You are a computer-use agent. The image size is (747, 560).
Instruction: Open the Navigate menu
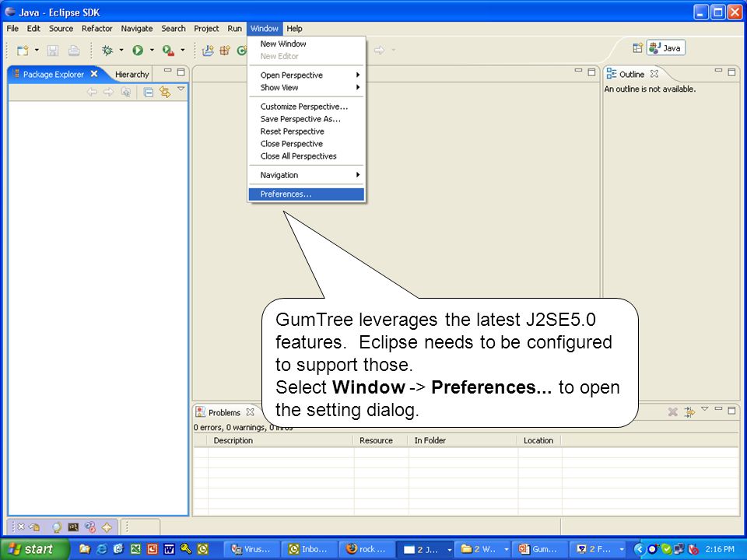coord(137,29)
